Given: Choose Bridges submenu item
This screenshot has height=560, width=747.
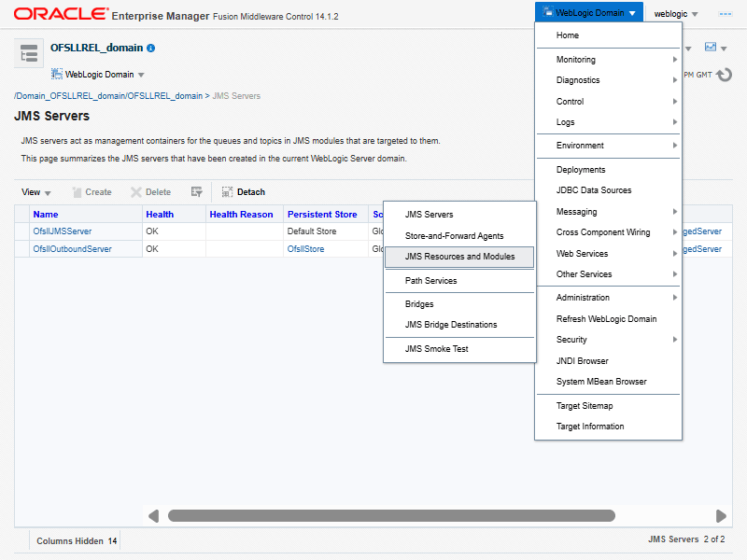Looking at the screenshot, I should [459, 304].
